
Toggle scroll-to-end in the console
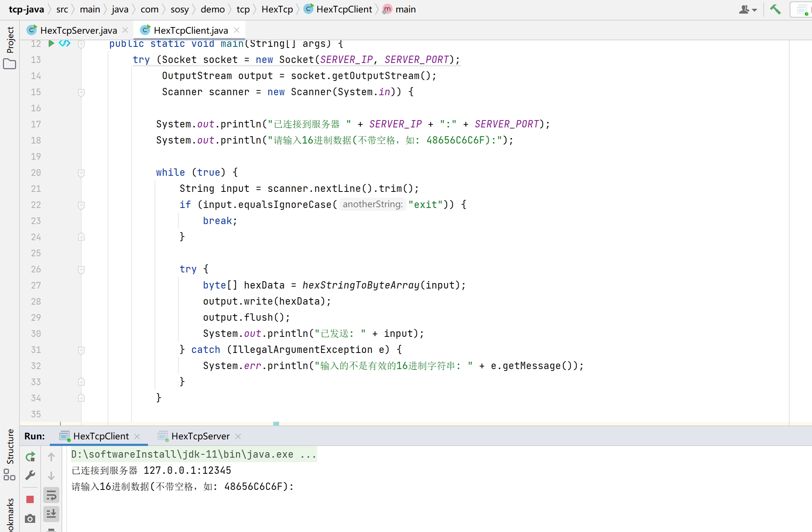pos(51,514)
